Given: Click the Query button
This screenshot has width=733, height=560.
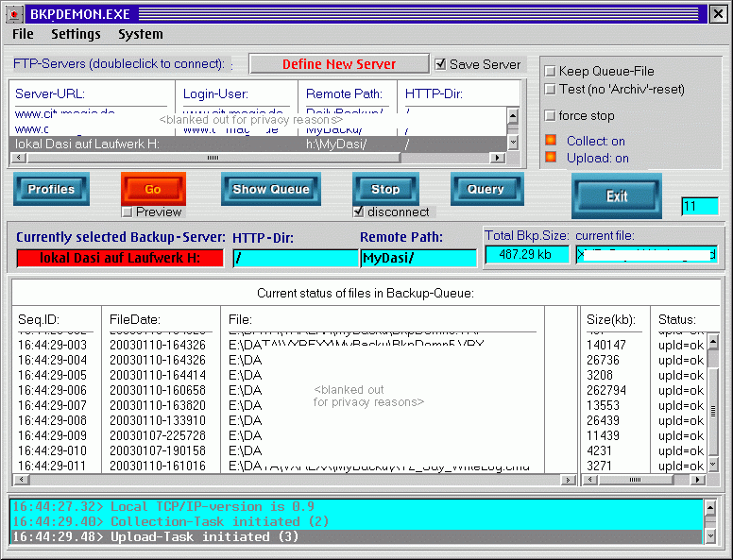Looking at the screenshot, I should pyautogui.click(x=487, y=189).
